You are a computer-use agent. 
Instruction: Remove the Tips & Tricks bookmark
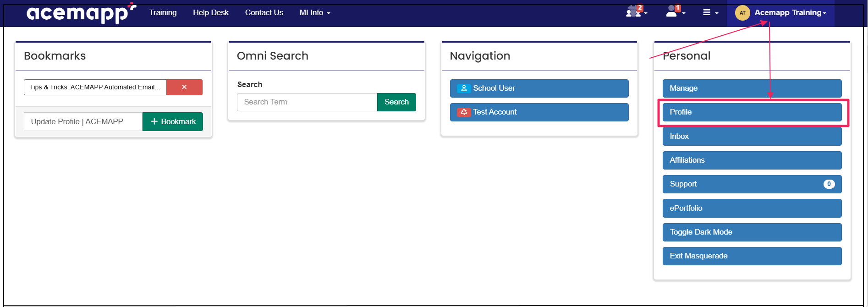click(x=184, y=87)
